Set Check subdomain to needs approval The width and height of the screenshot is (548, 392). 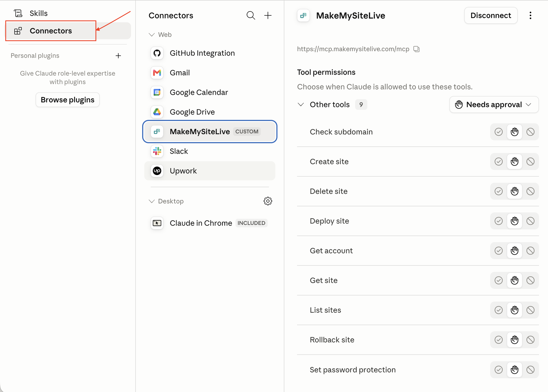point(515,132)
